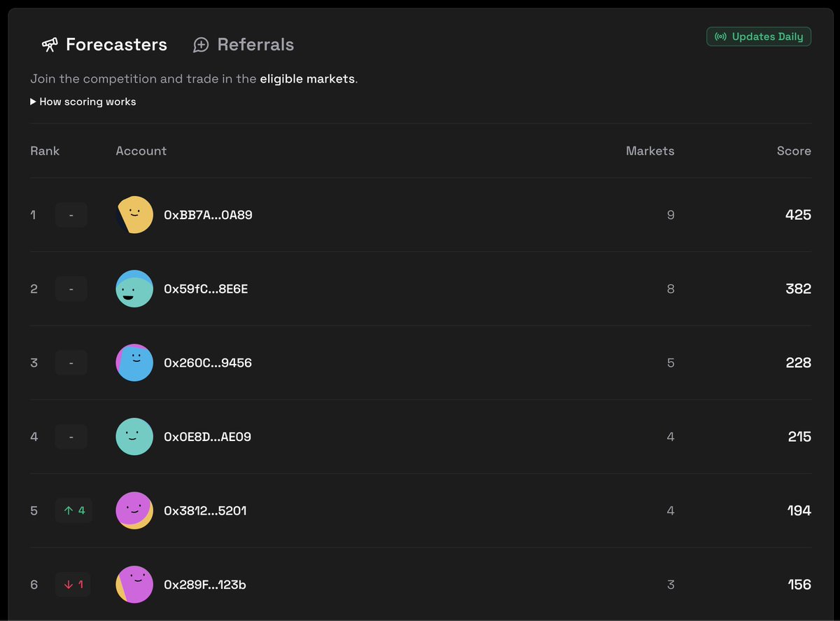The width and height of the screenshot is (840, 621).
Task: Click the unchanged rank dash badge for rank 3
Action: pos(71,363)
